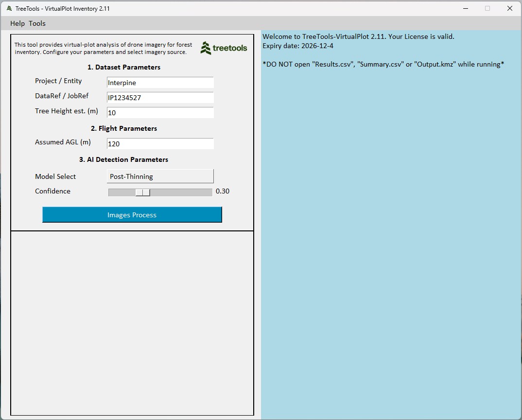Click the DO NOT open warning line
The height and width of the screenshot is (420, 522).
point(383,64)
